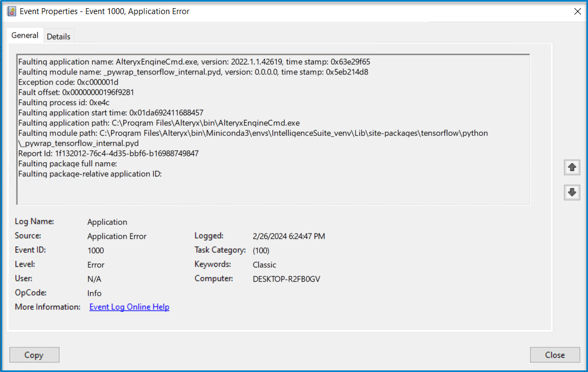Open the Details tab
The width and height of the screenshot is (588, 372).
(x=59, y=36)
